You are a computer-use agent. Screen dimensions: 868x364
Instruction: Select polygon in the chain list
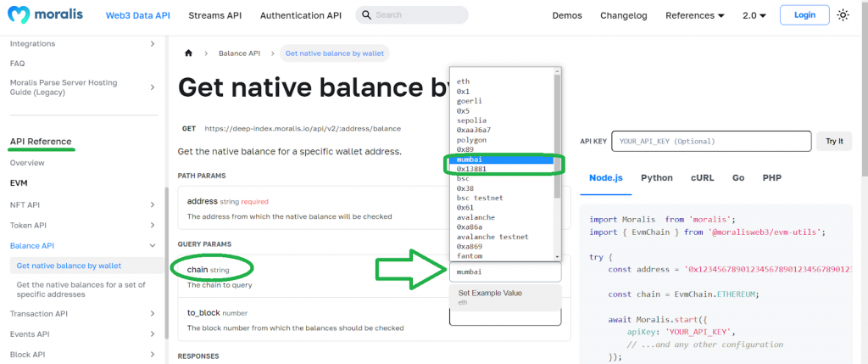502,140
